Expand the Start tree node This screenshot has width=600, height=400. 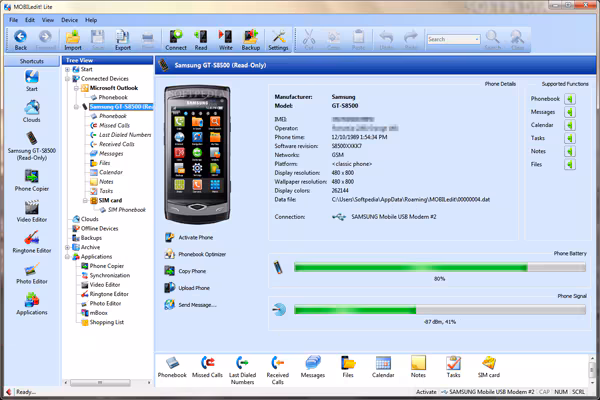pos(67,69)
